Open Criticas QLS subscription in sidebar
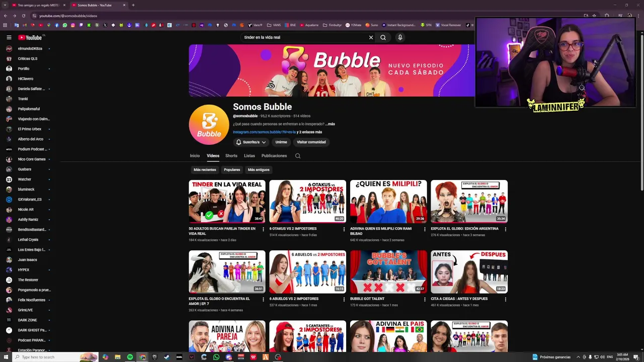 [x=28, y=59]
